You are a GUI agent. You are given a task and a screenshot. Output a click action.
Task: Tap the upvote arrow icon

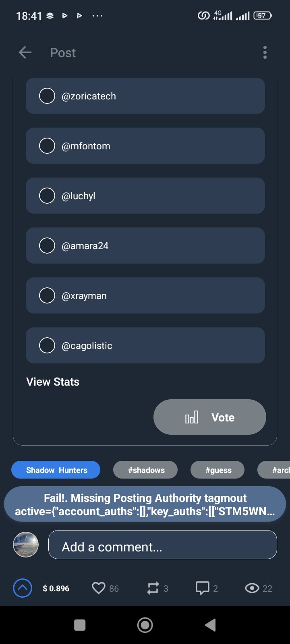pyautogui.click(x=23, y=588)
